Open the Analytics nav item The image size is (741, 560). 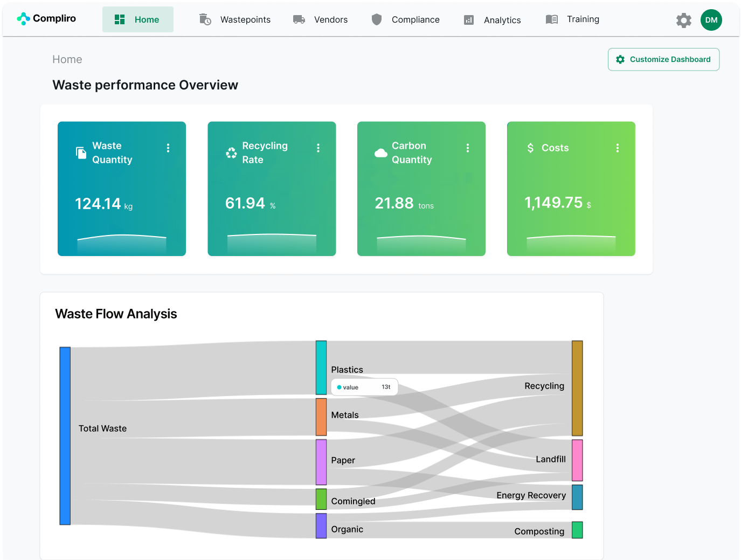pyautogui.click(x=502, y=20)
